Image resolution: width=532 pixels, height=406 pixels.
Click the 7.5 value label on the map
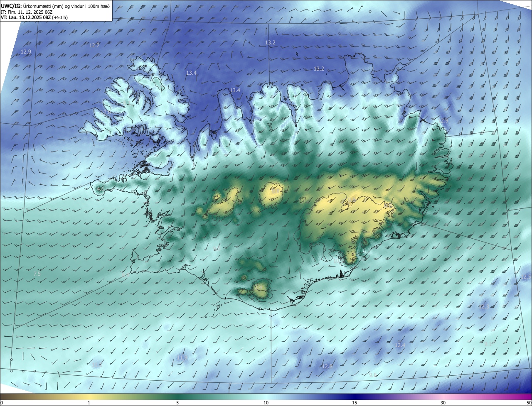coord(37,274)
